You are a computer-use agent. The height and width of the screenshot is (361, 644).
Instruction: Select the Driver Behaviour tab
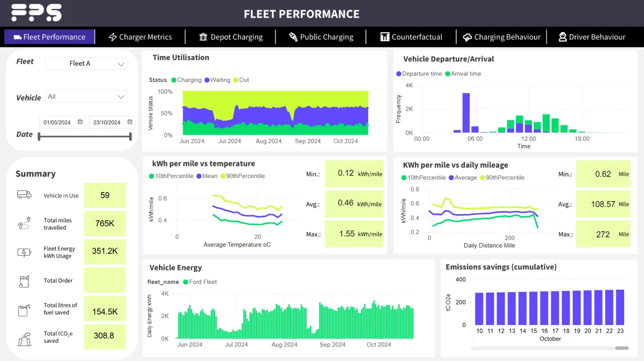point(592,36)
